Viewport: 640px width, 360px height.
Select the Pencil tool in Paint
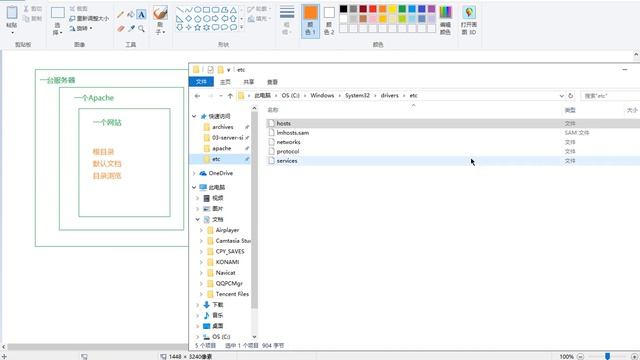pos(120,15)
